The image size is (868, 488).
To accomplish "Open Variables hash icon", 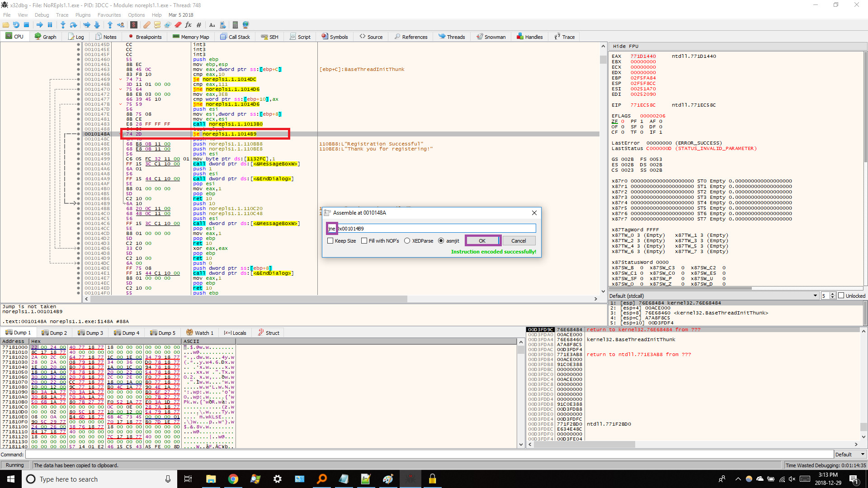I will [199, 25].
